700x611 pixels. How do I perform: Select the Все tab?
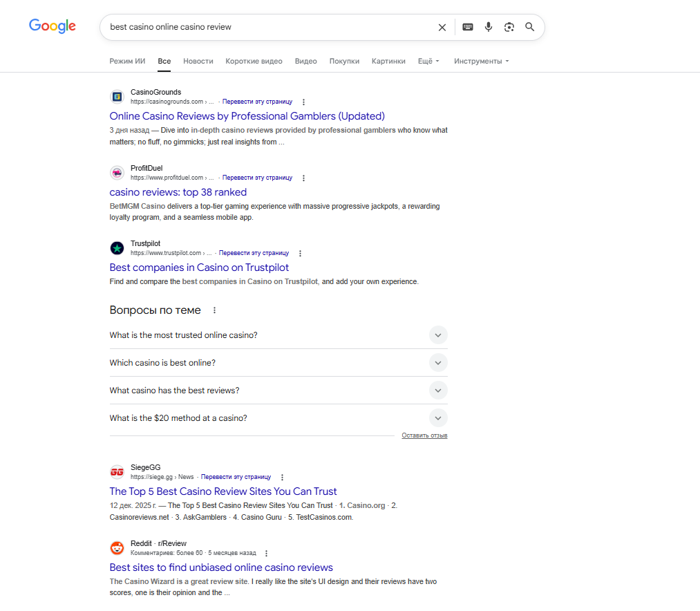pos(164,62)
